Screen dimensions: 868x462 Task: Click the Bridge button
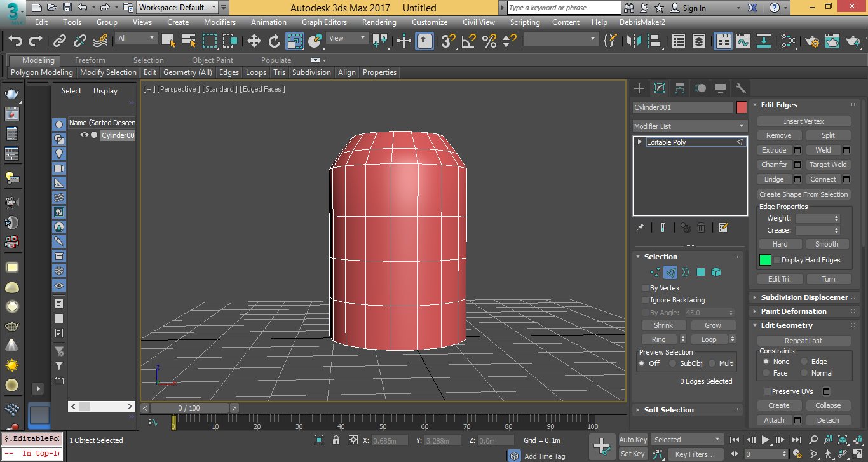[x=775, y=179]
